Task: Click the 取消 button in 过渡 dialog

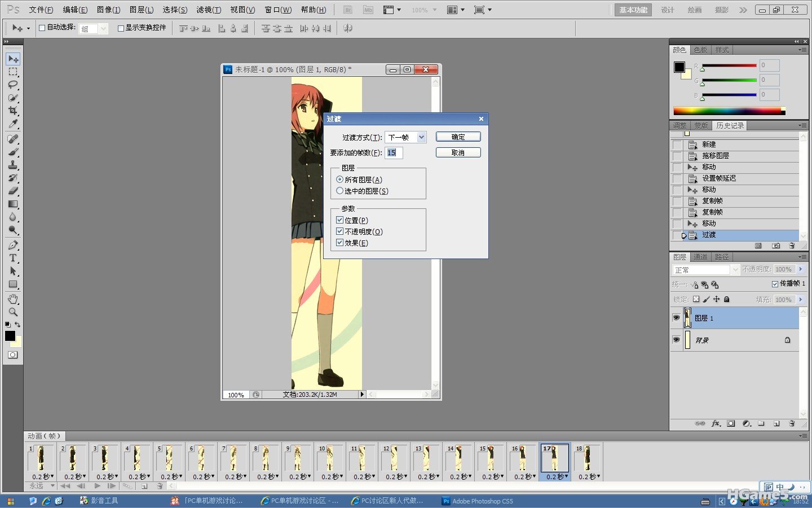Action: click(458, 152)
